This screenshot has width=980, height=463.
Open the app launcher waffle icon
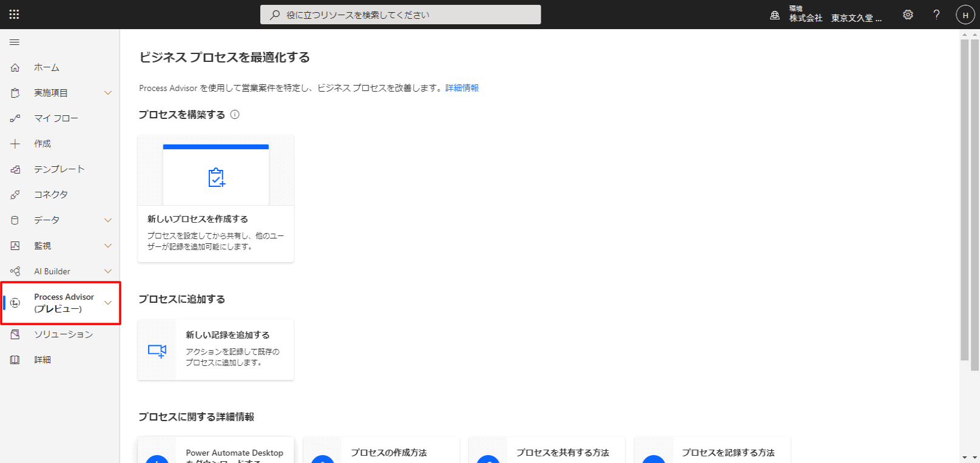tap(15, 15)
